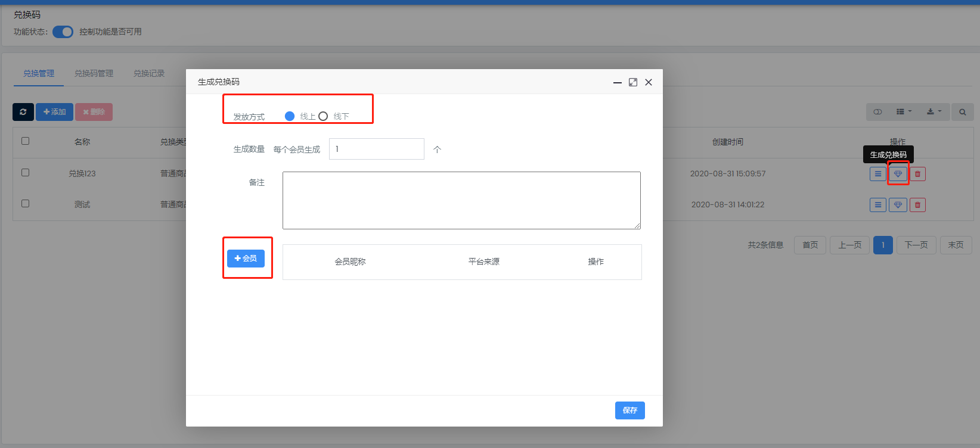This screenshot has width=980, height=448.
Task: Click the toggle view icon in table toolbar
Action: click(877, 112)
